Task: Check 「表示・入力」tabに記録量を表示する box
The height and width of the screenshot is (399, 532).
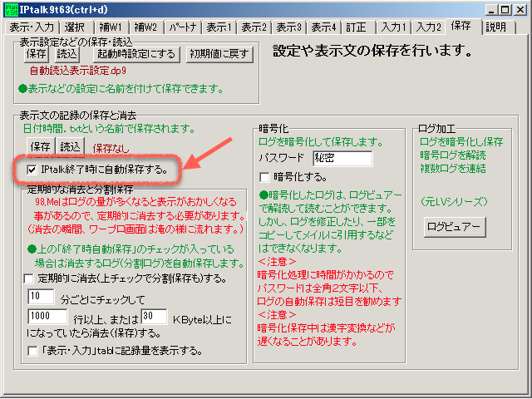Action: [32, 351]
